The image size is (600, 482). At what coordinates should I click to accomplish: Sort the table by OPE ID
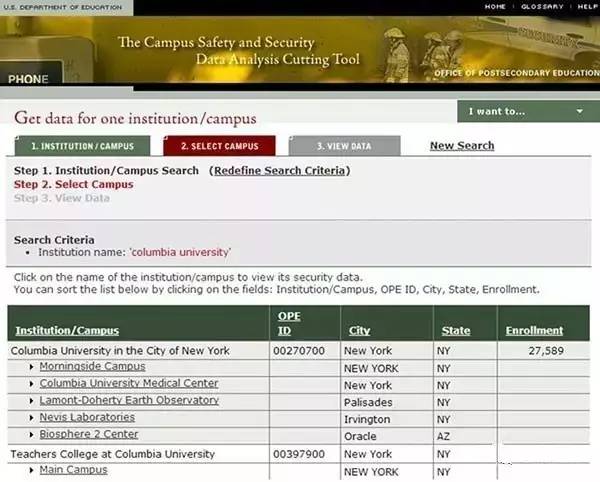point(286,323)
